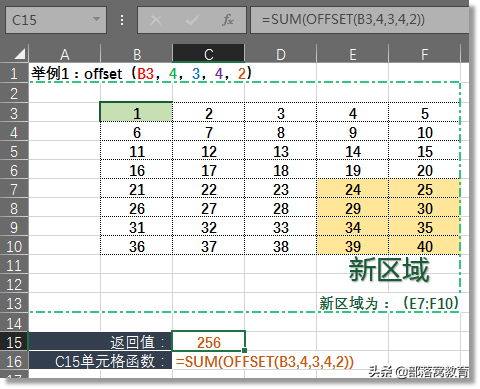
Task: Select row 1 header
Action: 14,73
